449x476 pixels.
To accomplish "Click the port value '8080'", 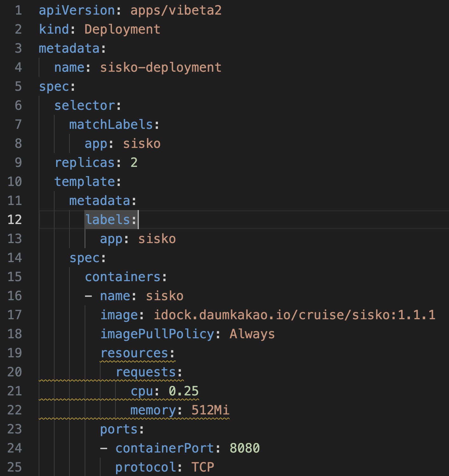I will pos(244,448).
